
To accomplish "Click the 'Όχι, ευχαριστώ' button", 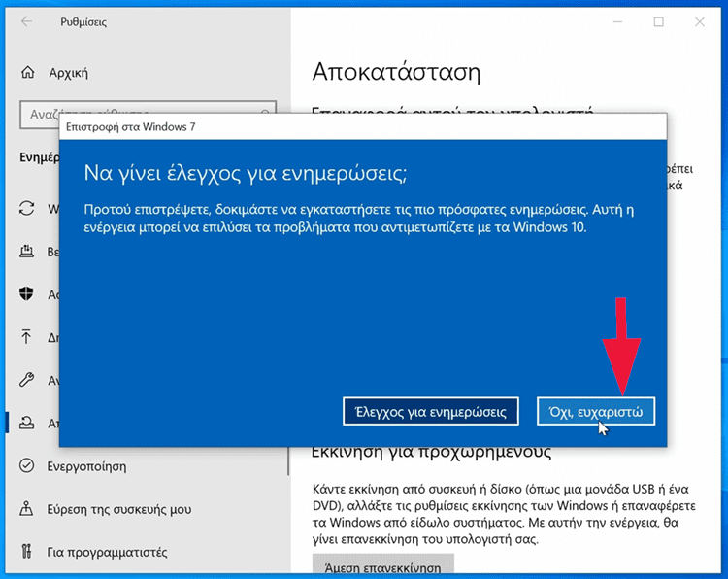I will pyautogui.click(x=596, y=411).
